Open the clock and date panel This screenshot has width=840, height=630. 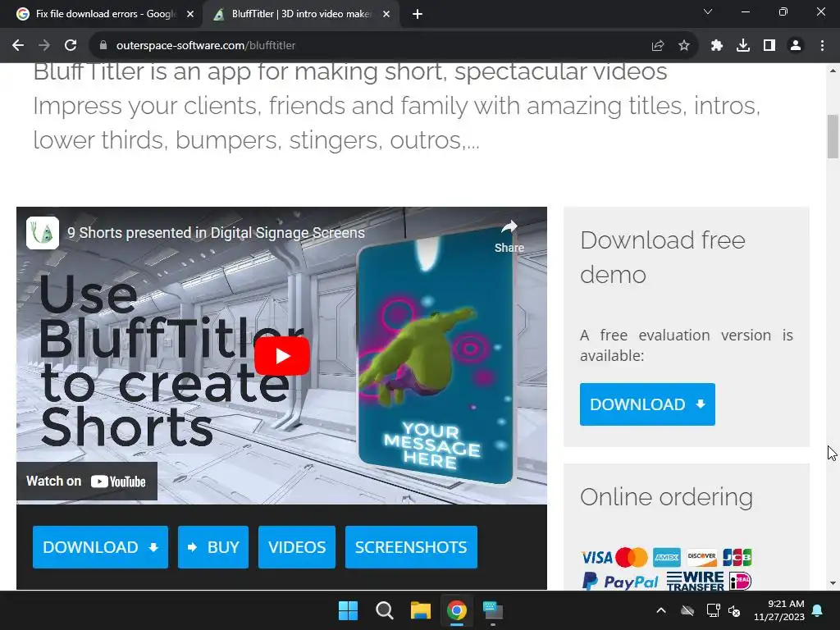779,610
